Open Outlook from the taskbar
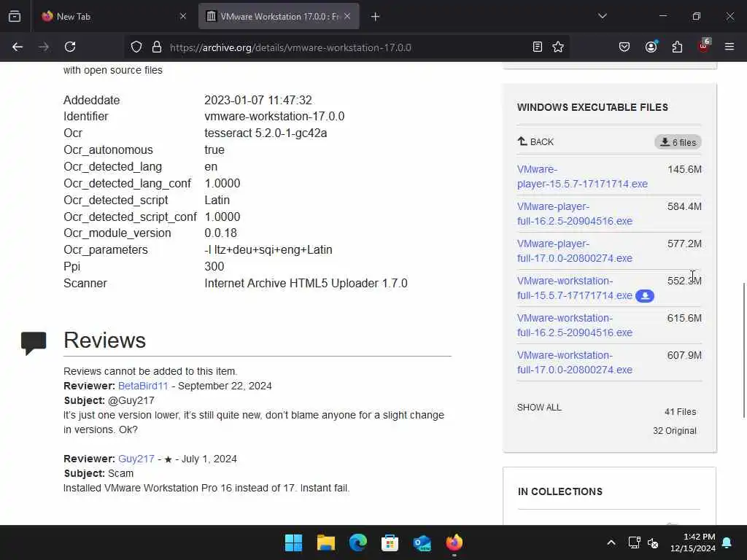The height and width of the screenshot is (560, 747). pyautogui.click(x=422, y=542)
